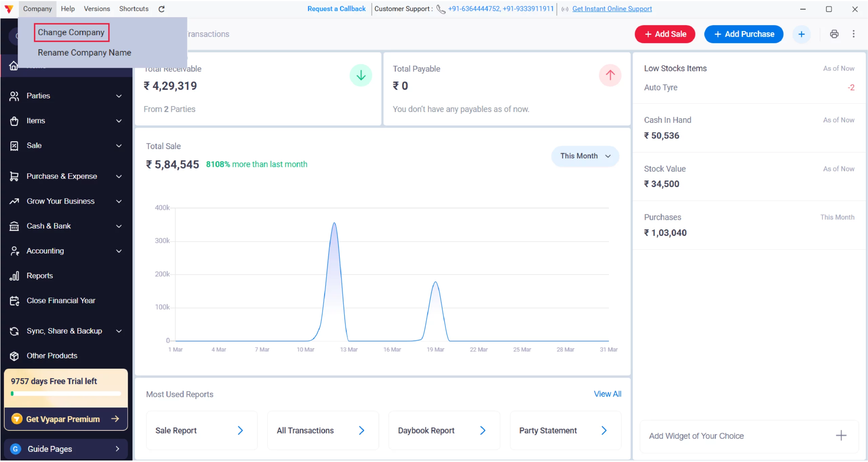Screen dimensions: 868x462
Task: Expand Sync, Share & Backup section
Action: tap(119, 331)
